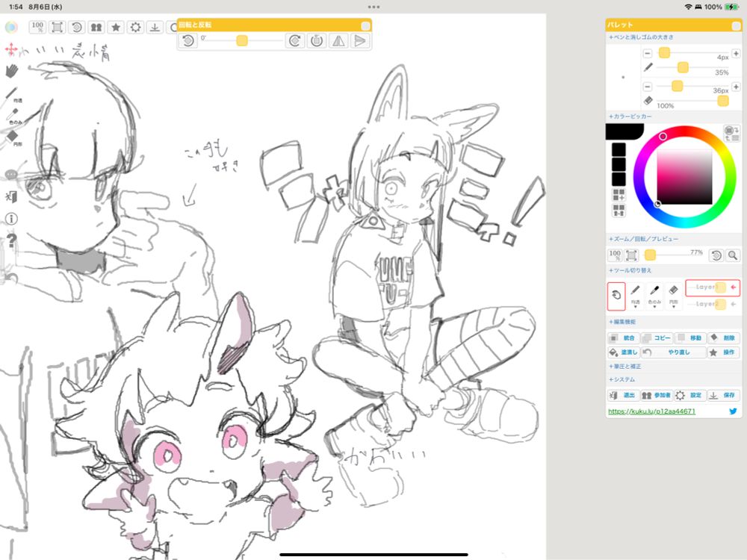
Task: Expand 筆圧と補正 section
Action: coord(624,367)
